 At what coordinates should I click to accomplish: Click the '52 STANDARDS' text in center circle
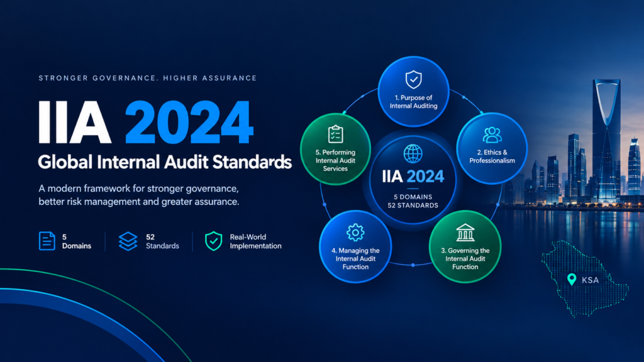coord(413,206)
